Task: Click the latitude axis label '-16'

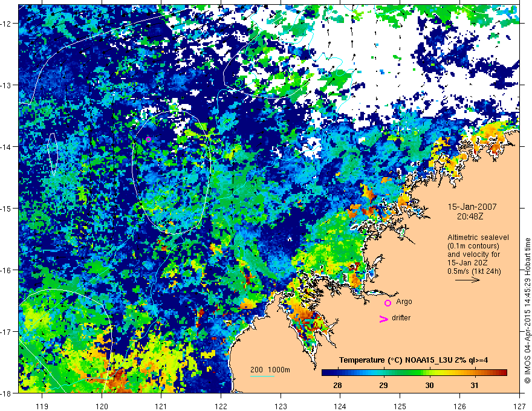Action: (6, 270)
